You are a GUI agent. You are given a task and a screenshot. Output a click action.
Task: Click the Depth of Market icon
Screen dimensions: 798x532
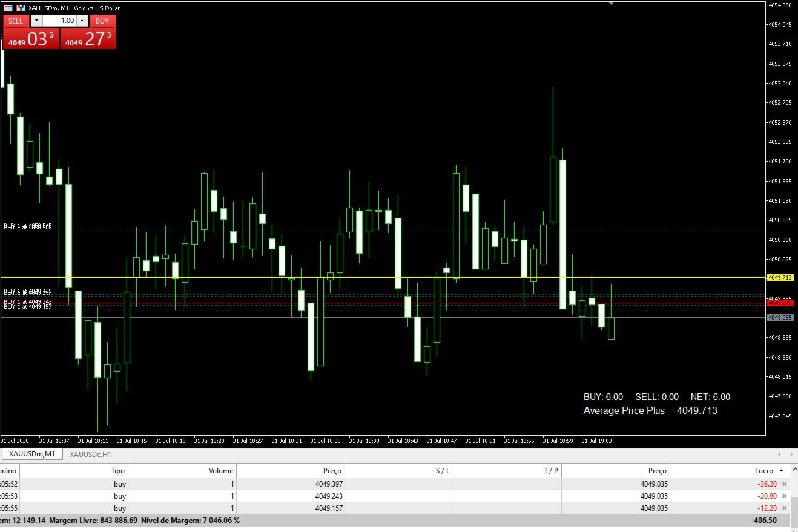point(8,8)
